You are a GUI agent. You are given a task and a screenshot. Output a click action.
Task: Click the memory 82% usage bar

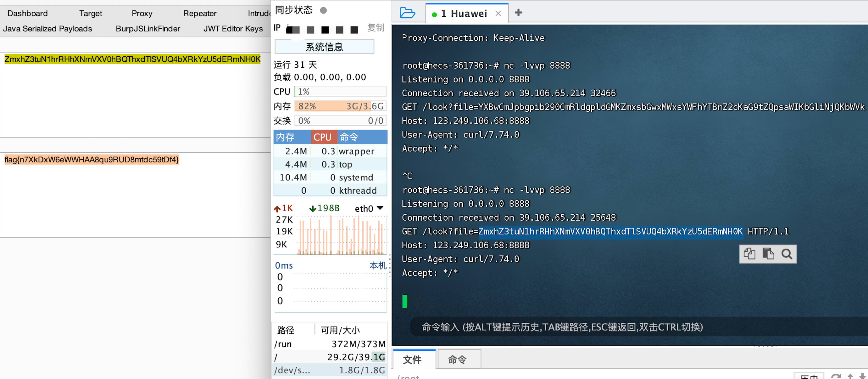tap(340, 106)
